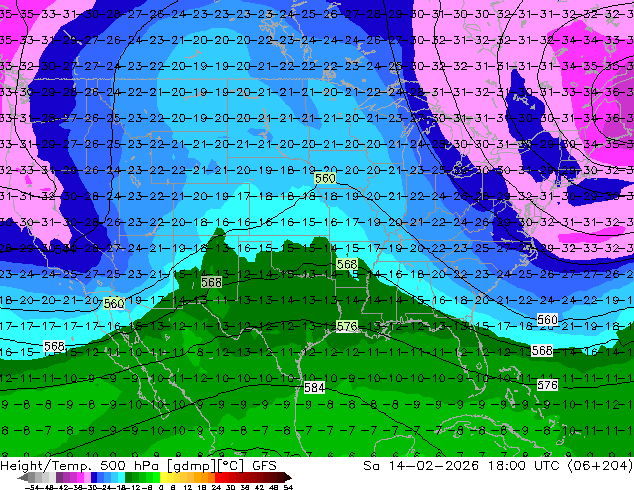634x490 pixels.
Task: Click the white 576 contour label
Action: 547,385
